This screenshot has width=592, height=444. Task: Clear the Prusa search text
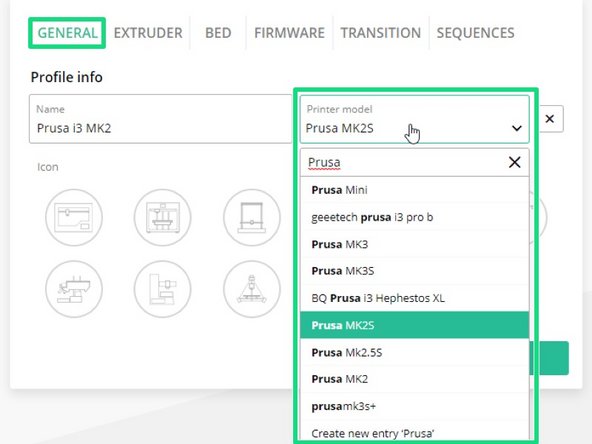(515, 162)
